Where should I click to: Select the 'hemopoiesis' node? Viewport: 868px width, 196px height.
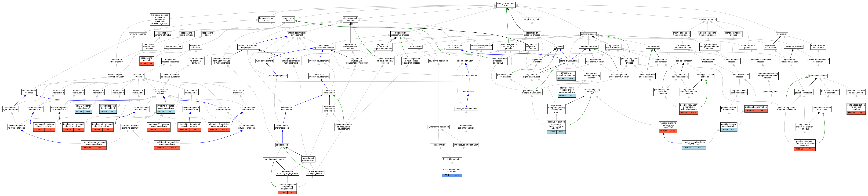(468, 92)
